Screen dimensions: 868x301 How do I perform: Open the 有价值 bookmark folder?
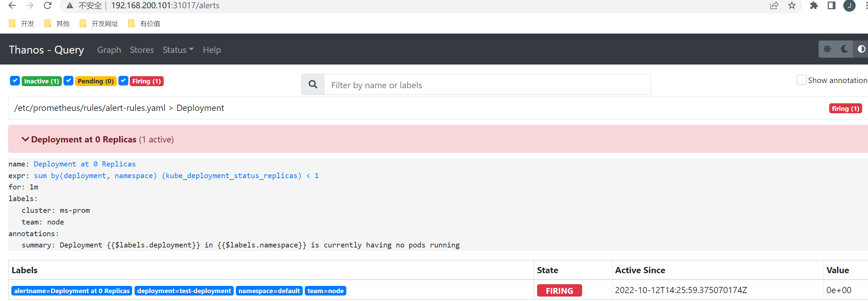pyautogui.click(x=144, y=24)
